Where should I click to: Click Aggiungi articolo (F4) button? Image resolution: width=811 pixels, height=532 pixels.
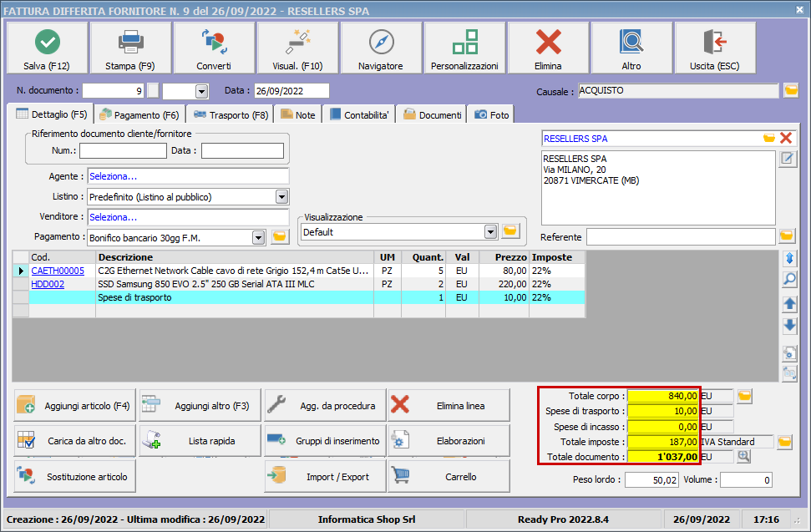[75, 405]
